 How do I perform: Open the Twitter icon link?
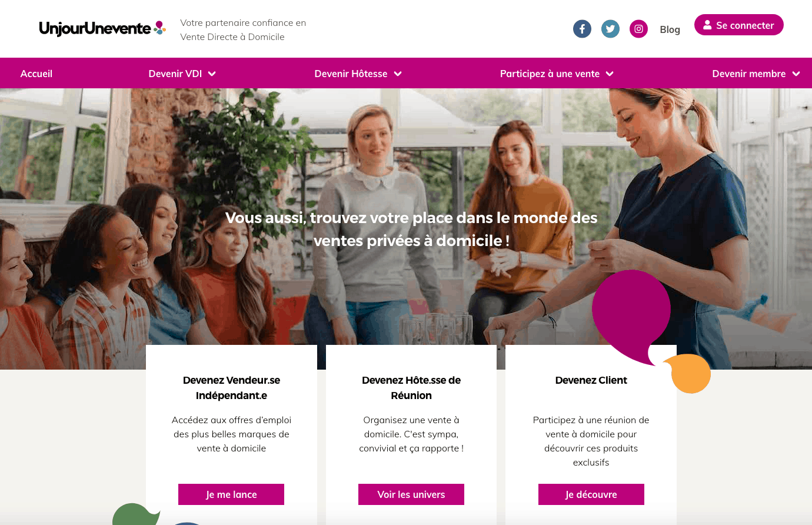click(610, 29)
